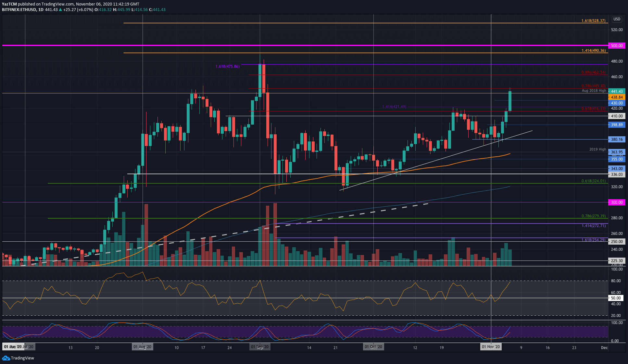Select the 398.89 price axis label
The image size is (628, 364).
[x=616, y=125]
